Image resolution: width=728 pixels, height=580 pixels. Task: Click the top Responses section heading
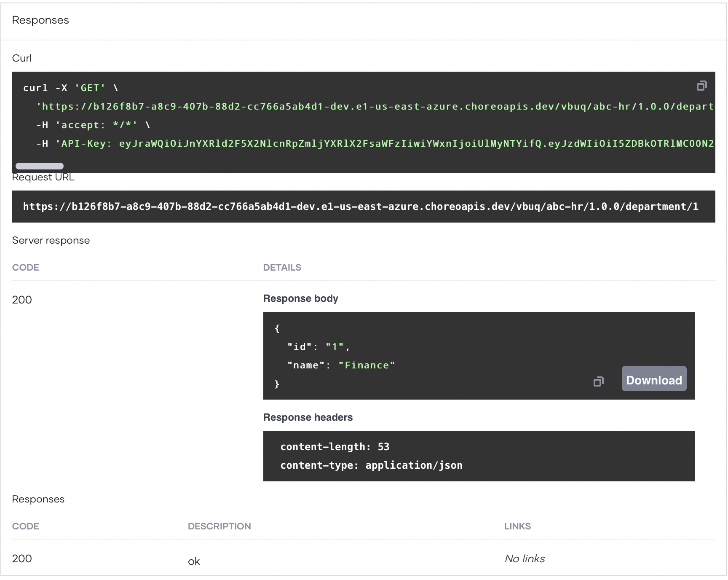tap(40, 20)
